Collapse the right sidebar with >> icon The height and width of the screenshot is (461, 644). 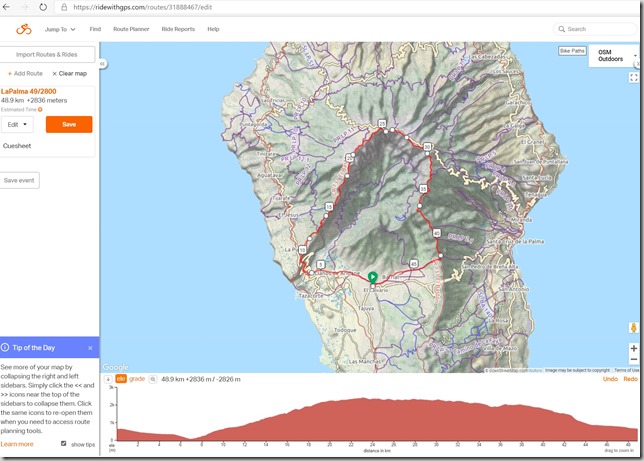tap(637, 64)
